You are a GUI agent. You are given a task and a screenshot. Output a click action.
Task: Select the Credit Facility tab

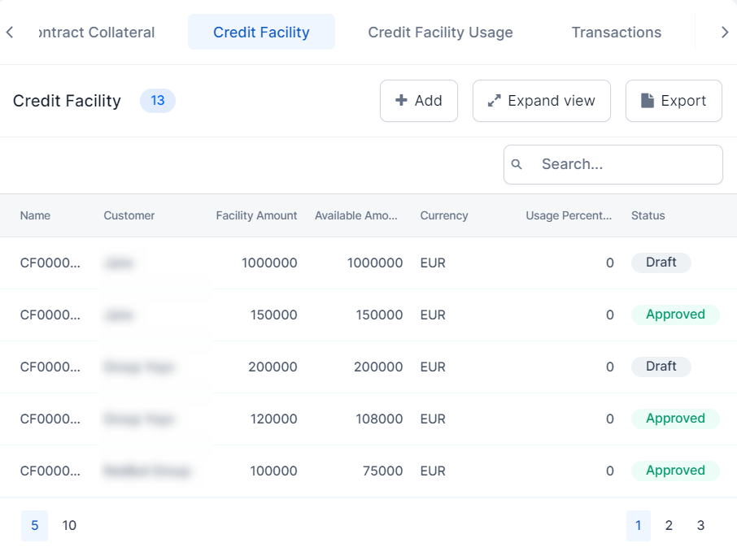coord(261,33)
